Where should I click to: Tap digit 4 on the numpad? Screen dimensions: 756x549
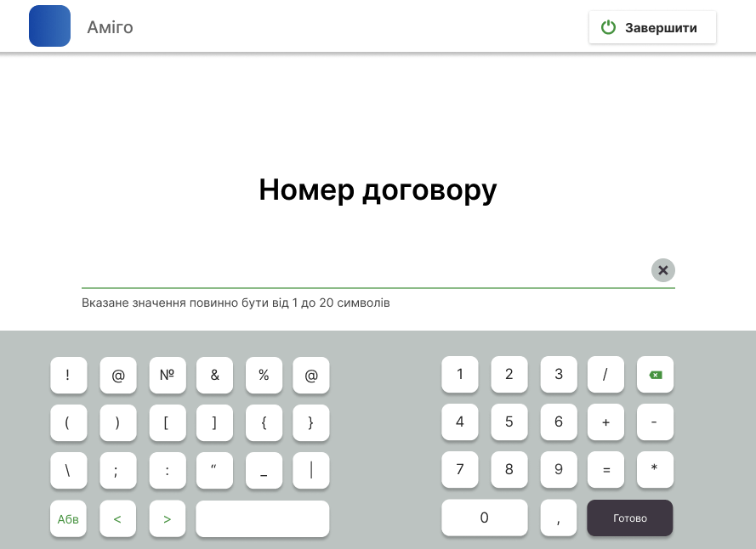[x=460, y=422]
